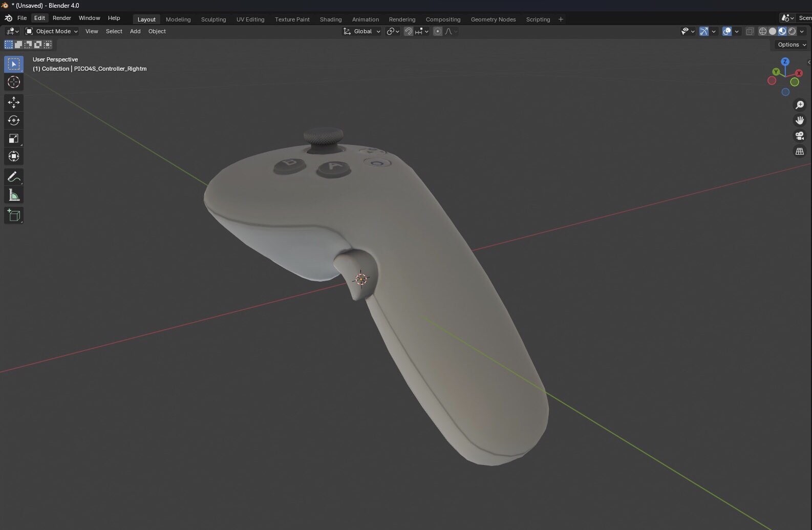812x530 pixels.
Task: Open the Add menu in viewport header
Action: 135,31
